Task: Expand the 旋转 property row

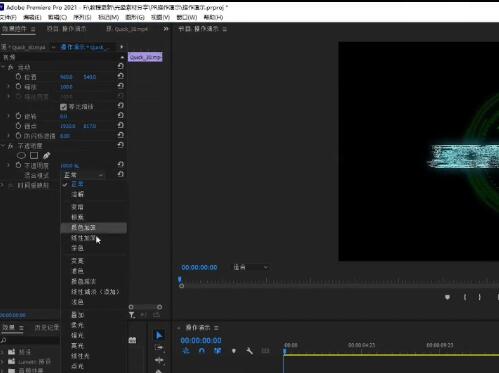Action: click(9, 116)
